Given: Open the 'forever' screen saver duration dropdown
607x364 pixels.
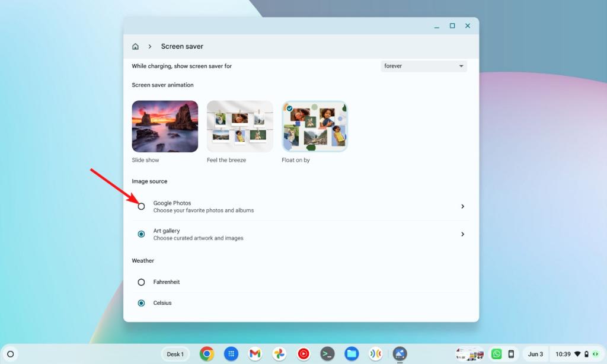Looking at the screenshot, I should (x=423, y=66).
